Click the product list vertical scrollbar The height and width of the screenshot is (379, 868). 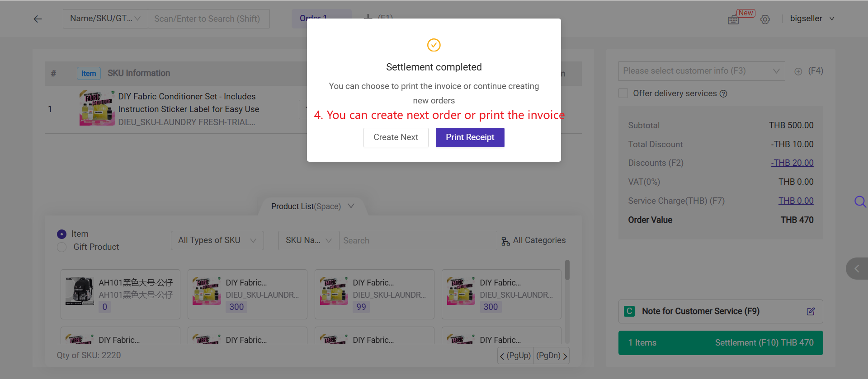click(567, 270)
